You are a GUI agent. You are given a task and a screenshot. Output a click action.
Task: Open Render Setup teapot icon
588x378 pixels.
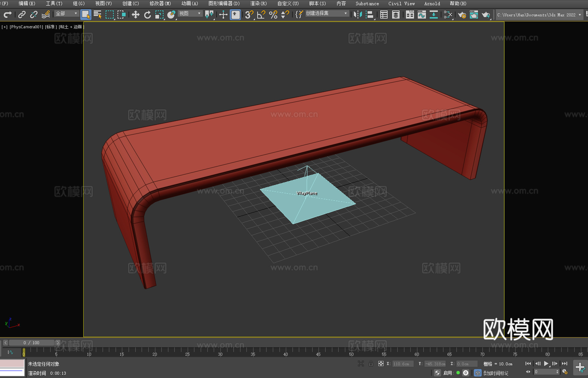coord(462,14)
